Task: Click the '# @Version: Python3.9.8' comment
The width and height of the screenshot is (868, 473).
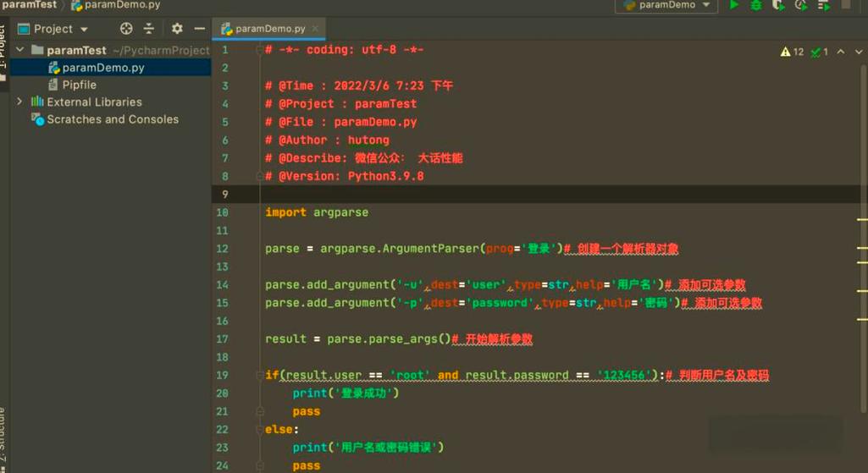Action: (x=345, y=176)
